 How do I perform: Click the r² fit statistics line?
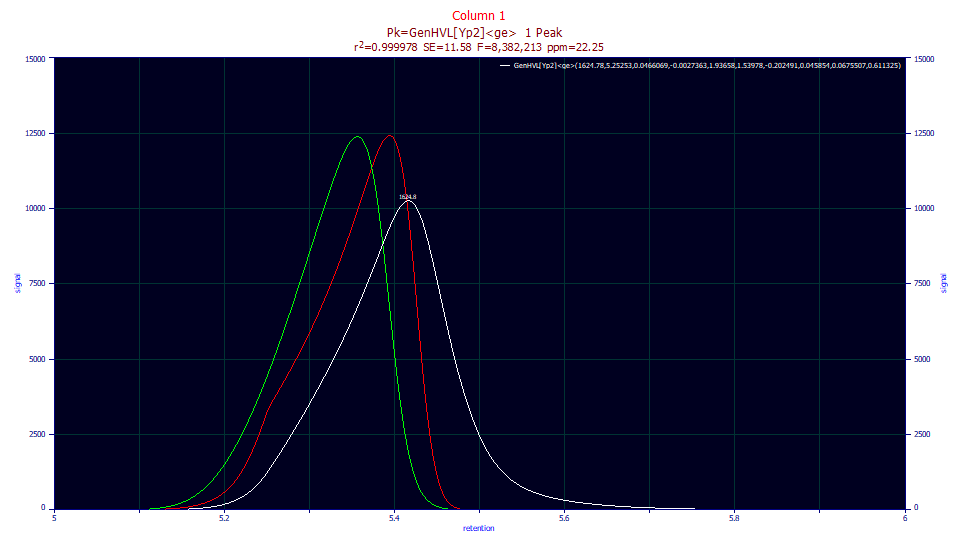tap(479, 47)
